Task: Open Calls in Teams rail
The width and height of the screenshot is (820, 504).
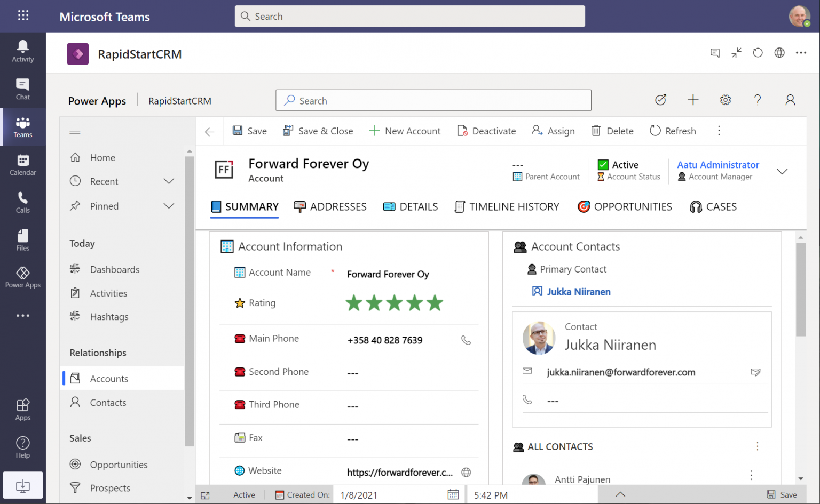Action: (x=23, y=203)
